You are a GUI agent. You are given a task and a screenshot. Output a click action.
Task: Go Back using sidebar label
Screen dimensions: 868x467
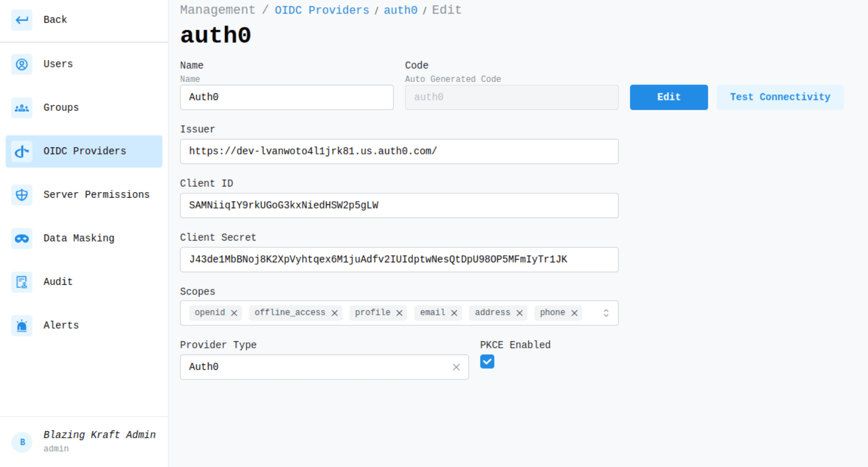[x=55, y=20]
